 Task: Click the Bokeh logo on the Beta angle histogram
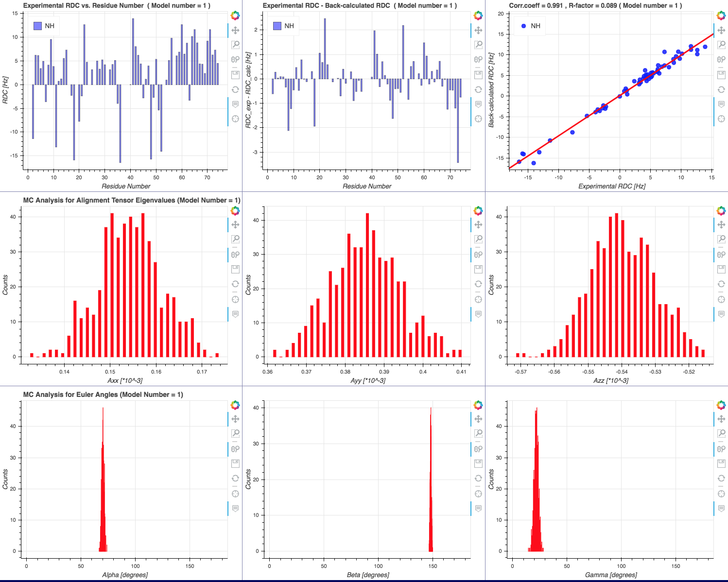tap(478, 405)
